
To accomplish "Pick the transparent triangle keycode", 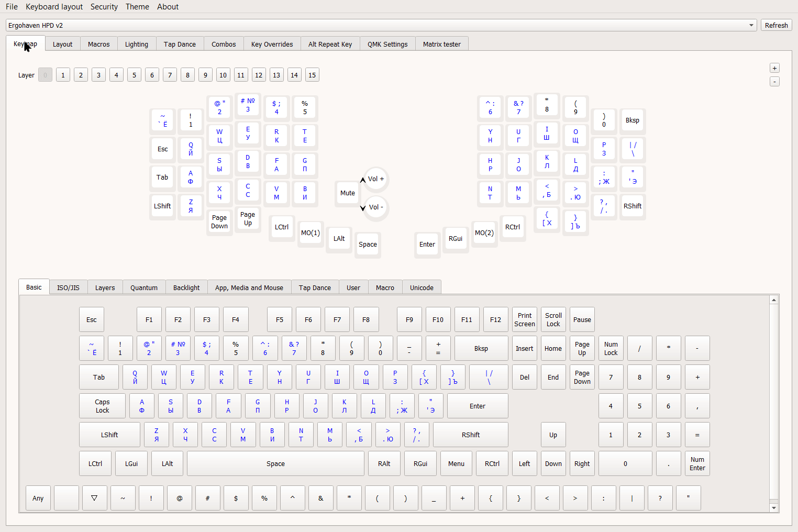I will point(94,498).
